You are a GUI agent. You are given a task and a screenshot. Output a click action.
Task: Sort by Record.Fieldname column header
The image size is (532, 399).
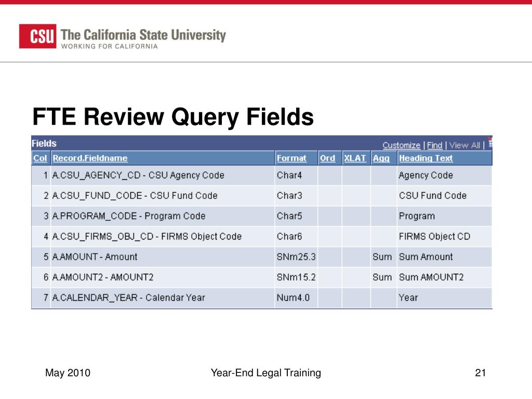pos(90,158)
